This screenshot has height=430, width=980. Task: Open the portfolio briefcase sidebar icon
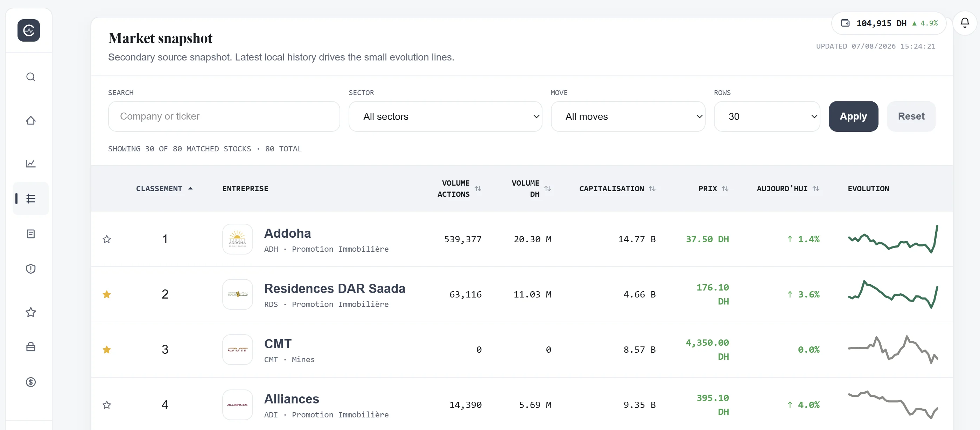pyautogui.click(x=31, y=347)
